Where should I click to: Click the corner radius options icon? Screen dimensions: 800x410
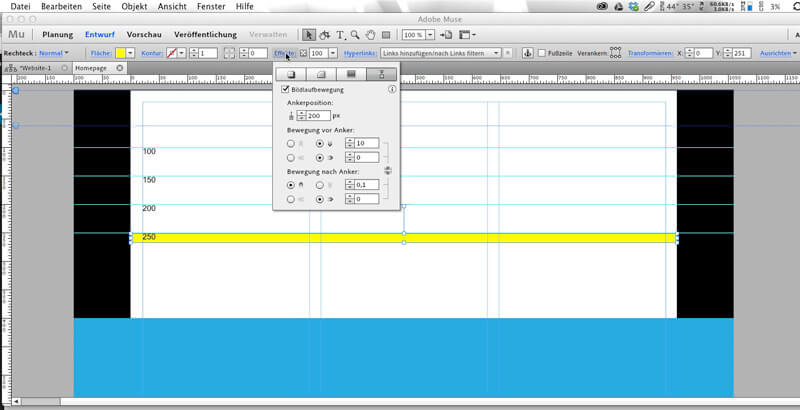230,53
